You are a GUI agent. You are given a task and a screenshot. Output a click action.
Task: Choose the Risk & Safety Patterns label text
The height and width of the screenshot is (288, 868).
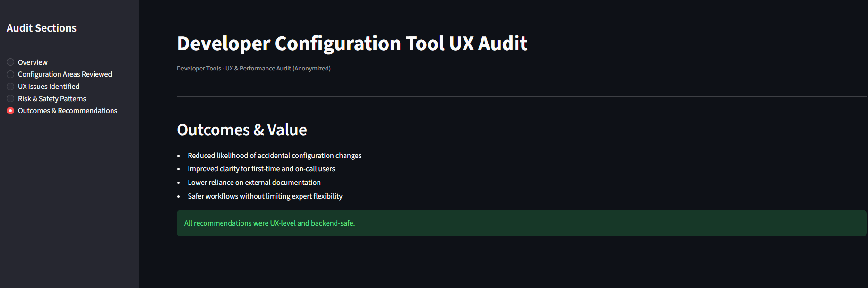click(52, 99)
